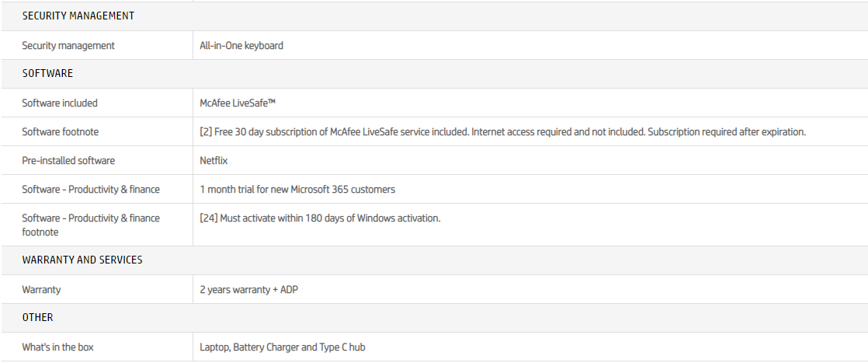Click the '1 month trial for new Microsoft 365 customers' text
The height and width of the screenshot is (363, 868).
pyautogui.click(x=297, y=190)
